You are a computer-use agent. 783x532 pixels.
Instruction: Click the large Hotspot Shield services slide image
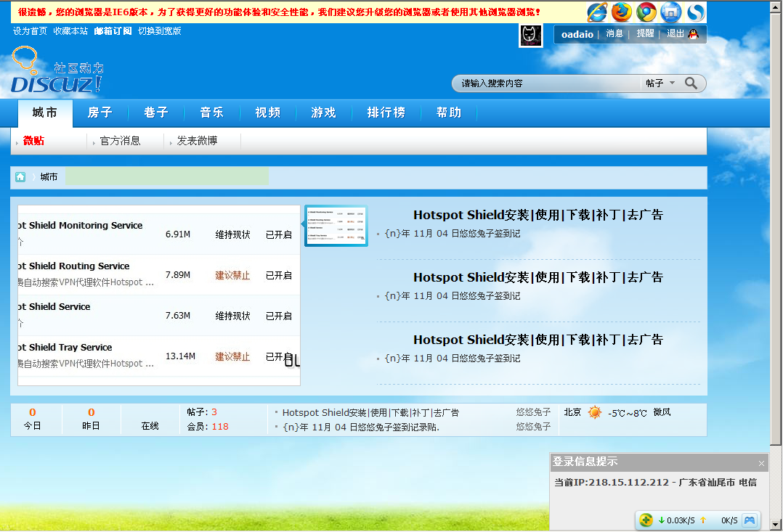click(x=159, y=295)
